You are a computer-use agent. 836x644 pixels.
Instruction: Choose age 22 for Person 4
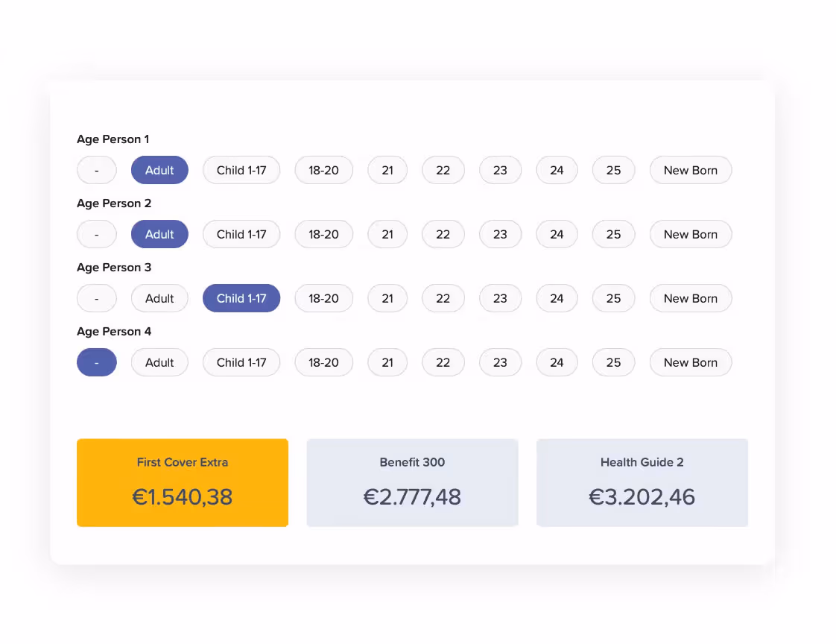(443, 362)
